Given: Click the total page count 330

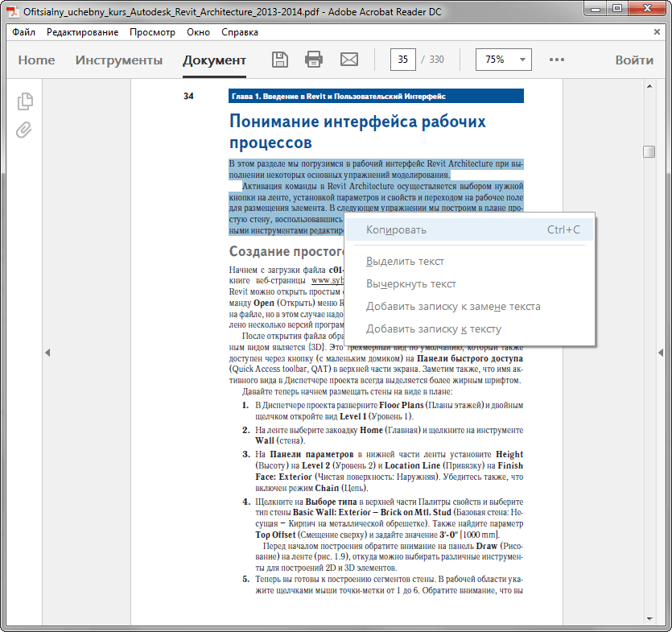Looking at the screenshot, I should [436, 60].
